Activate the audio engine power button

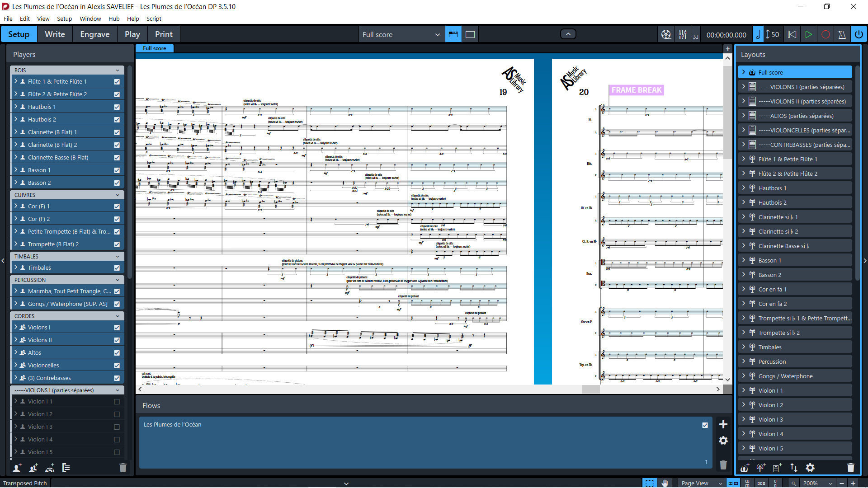(x=859, y=34)
